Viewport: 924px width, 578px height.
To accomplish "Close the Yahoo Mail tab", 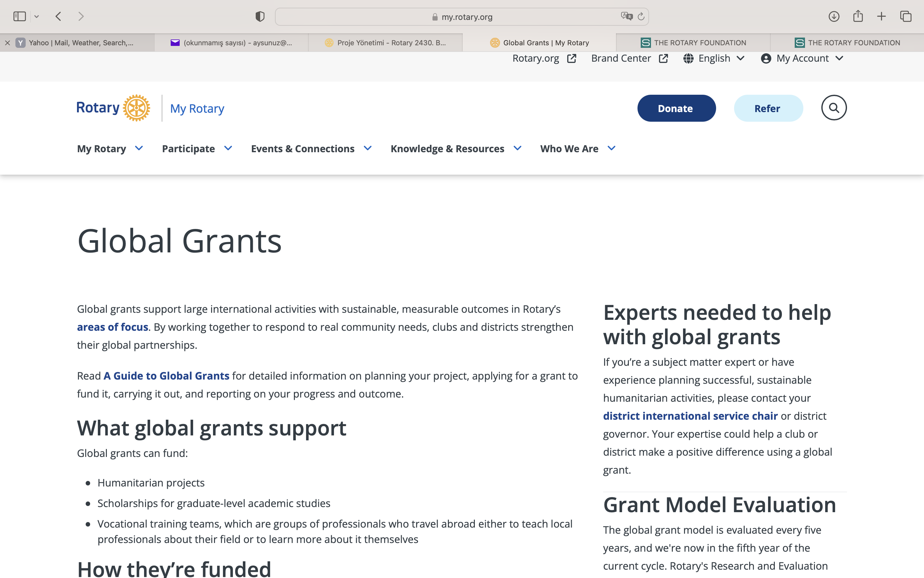I will coord(7,43).
